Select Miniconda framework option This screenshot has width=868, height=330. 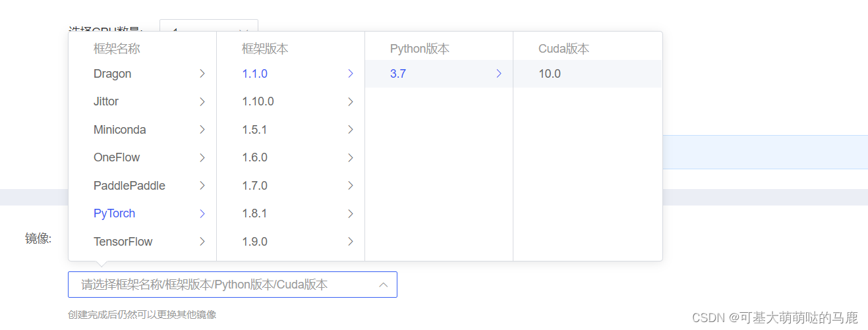pyautogui.click(x=142, y=130)
